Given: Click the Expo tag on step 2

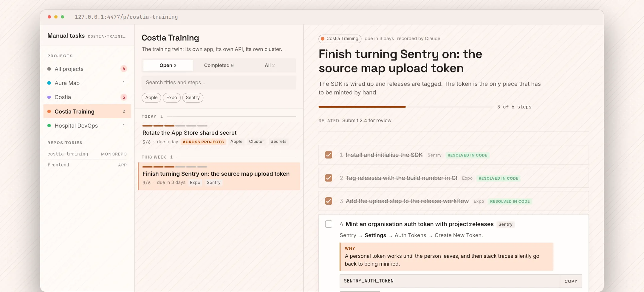Looking at the screenshot, I should (467, 178).
